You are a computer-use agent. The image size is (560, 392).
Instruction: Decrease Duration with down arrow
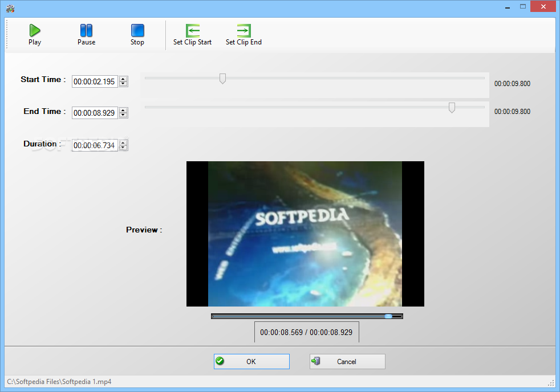123,148
